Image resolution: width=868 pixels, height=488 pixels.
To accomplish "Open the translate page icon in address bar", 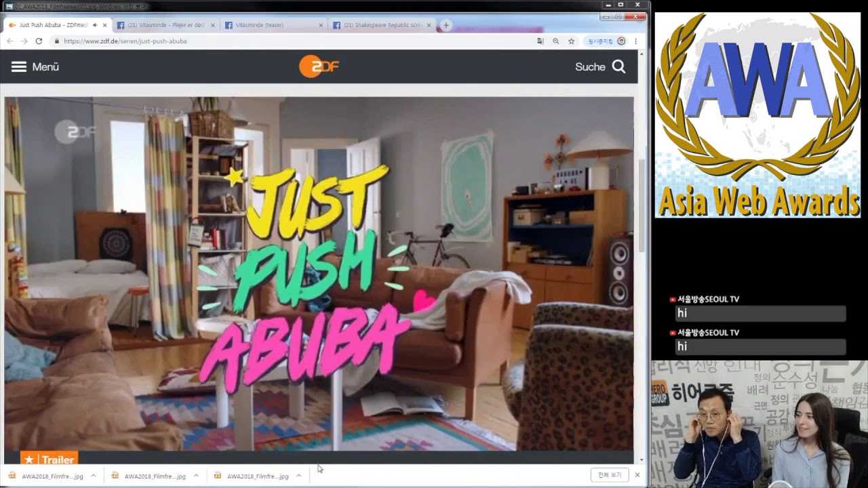I will [540, 41].
